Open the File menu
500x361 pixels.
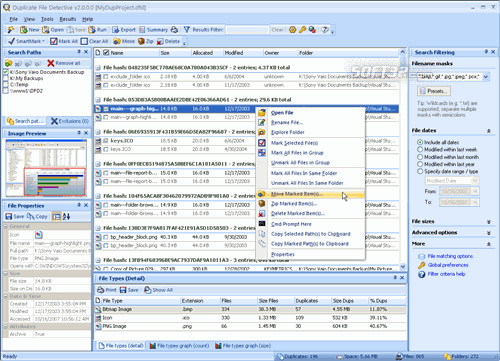tap(13, 19)
